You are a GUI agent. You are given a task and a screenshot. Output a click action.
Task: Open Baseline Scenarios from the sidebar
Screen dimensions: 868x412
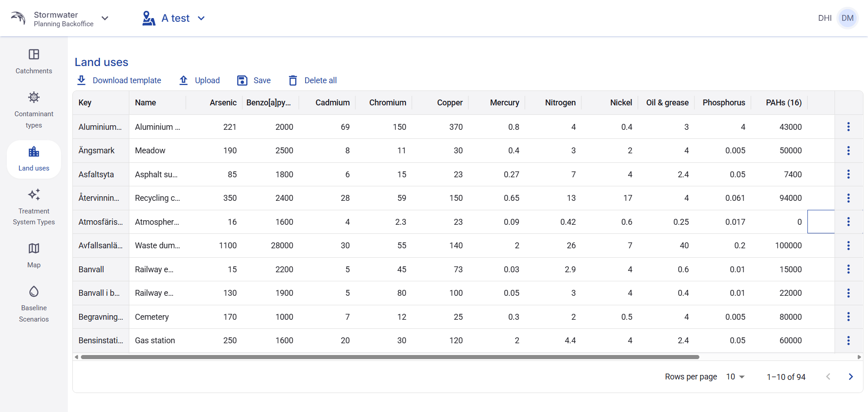click(34, 304)
